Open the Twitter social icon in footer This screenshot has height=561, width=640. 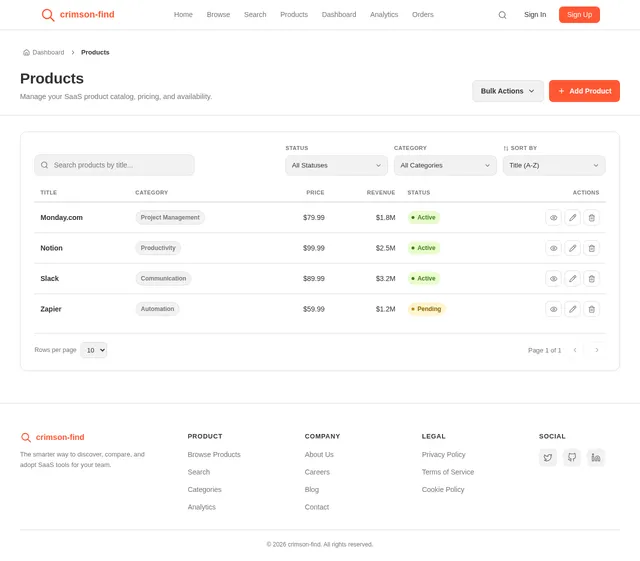(x=548, y=457)
